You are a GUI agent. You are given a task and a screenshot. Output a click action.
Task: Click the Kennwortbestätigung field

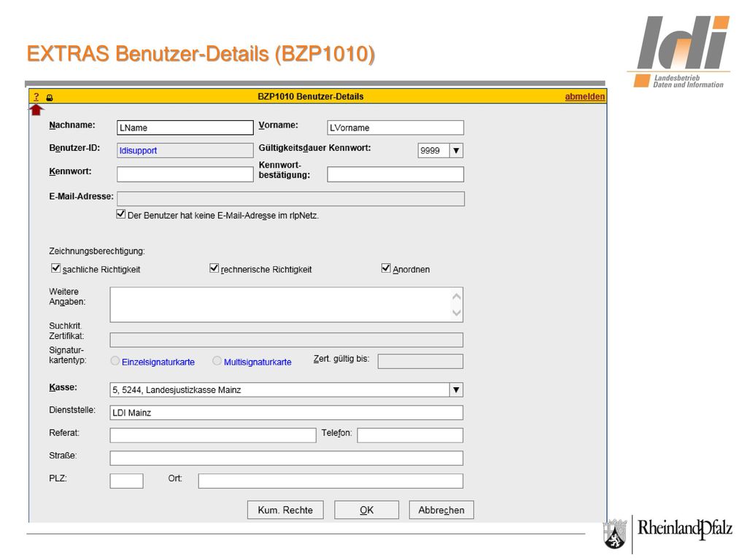395,174
